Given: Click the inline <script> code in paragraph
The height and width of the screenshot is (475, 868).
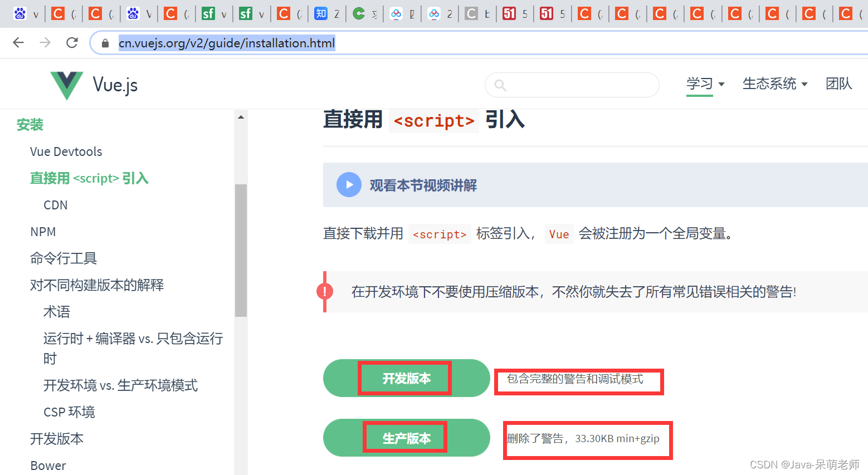Looking at the screenshot, I should pos(440,234).
